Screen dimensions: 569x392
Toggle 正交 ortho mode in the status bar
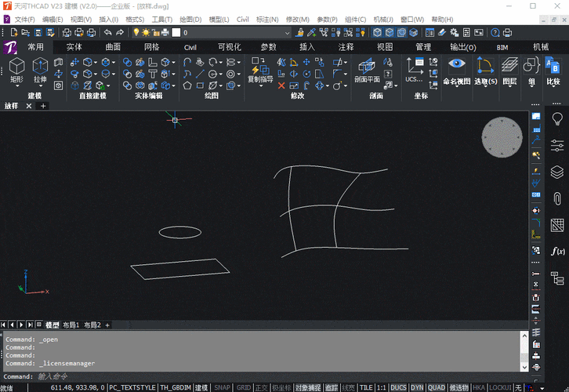point(262,387)
